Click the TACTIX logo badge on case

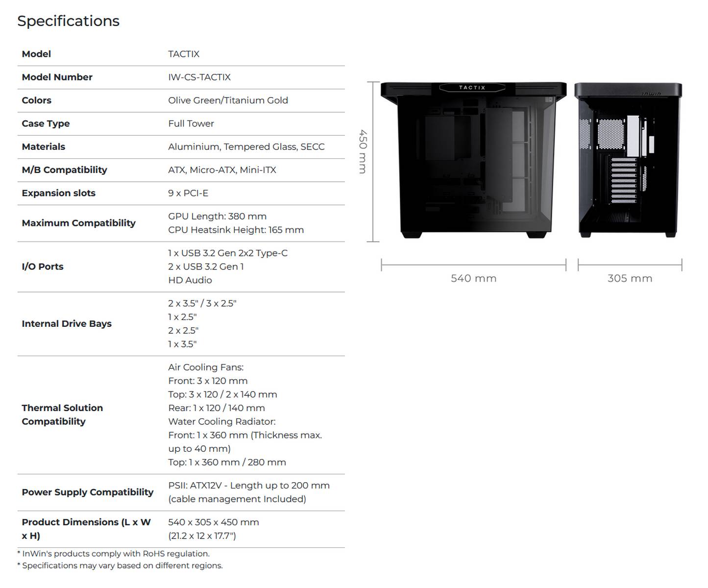tap(472, 88)
